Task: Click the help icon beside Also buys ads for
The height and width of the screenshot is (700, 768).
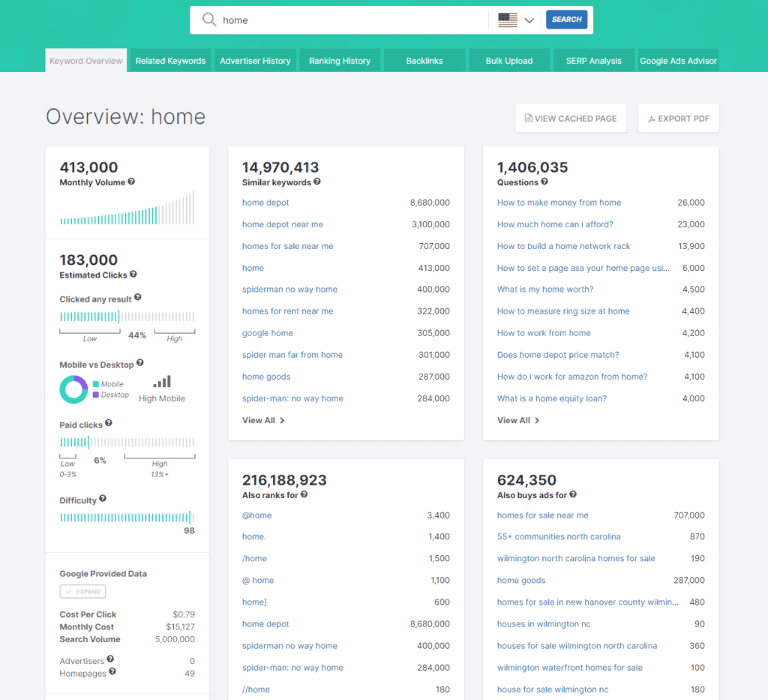Action: [x=572, y=495]
